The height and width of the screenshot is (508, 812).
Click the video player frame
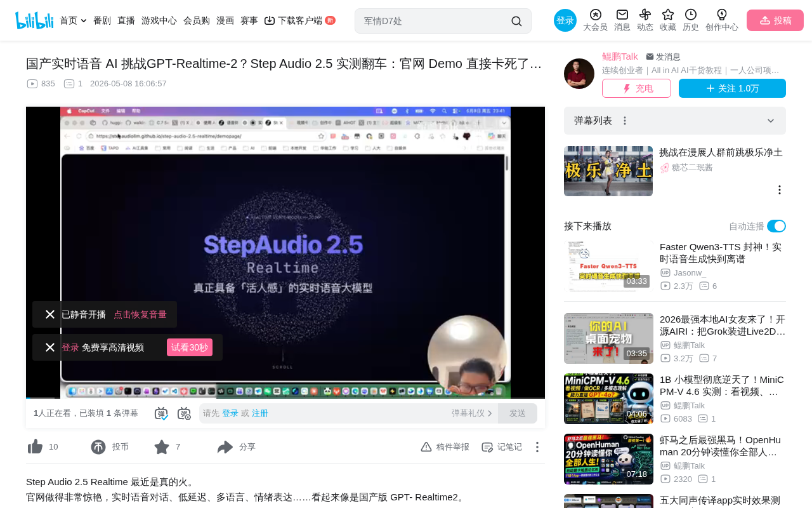click(285, 253)
